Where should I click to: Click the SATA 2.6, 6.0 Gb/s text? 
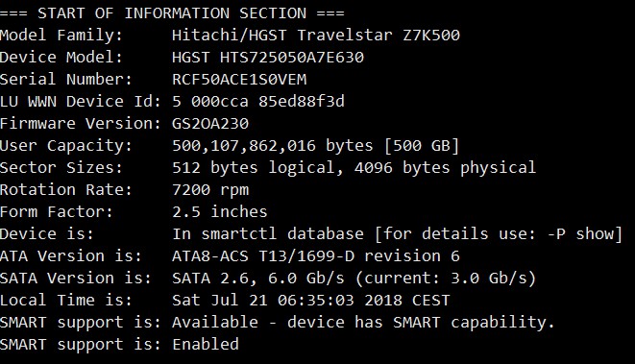[x=258, y=279]
